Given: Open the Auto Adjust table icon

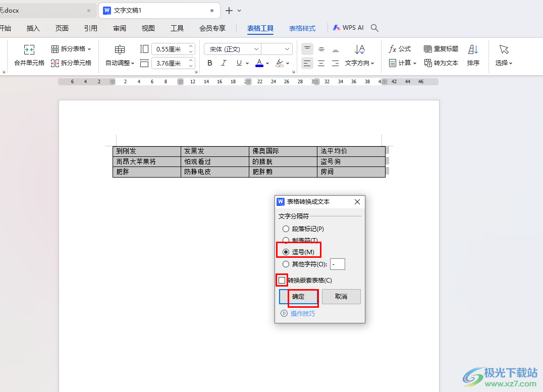Looking at the screenshot, I should (x=120, y=49).
